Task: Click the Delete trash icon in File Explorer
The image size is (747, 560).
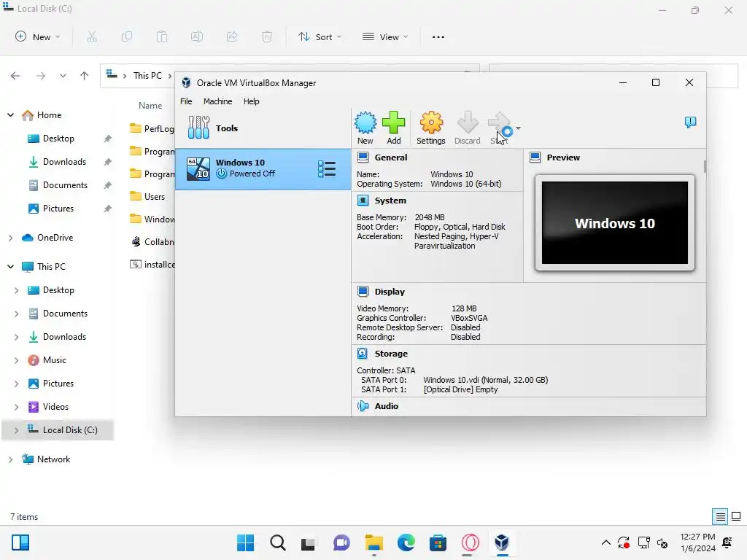Action: tap(267, 36)
